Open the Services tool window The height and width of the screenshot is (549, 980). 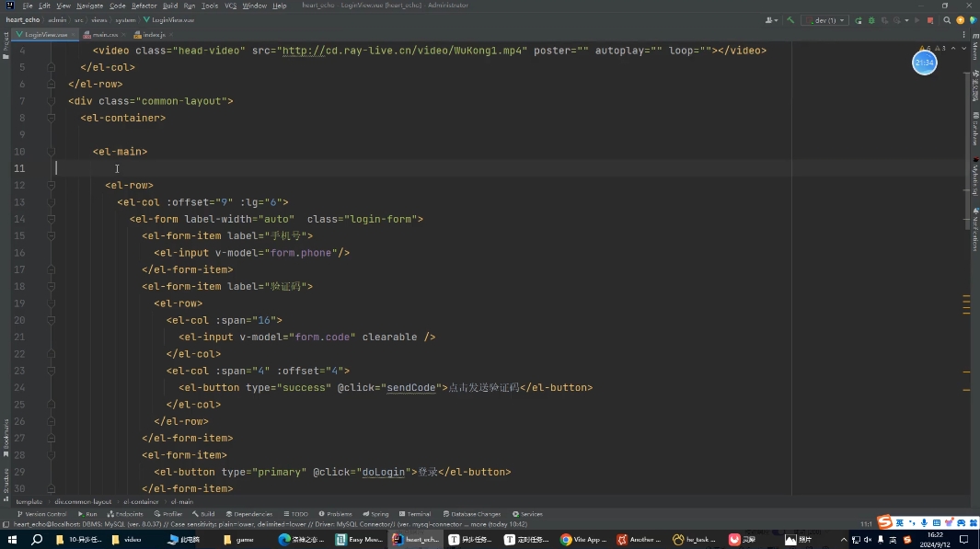pyautogui.click(x=527, y=514)
